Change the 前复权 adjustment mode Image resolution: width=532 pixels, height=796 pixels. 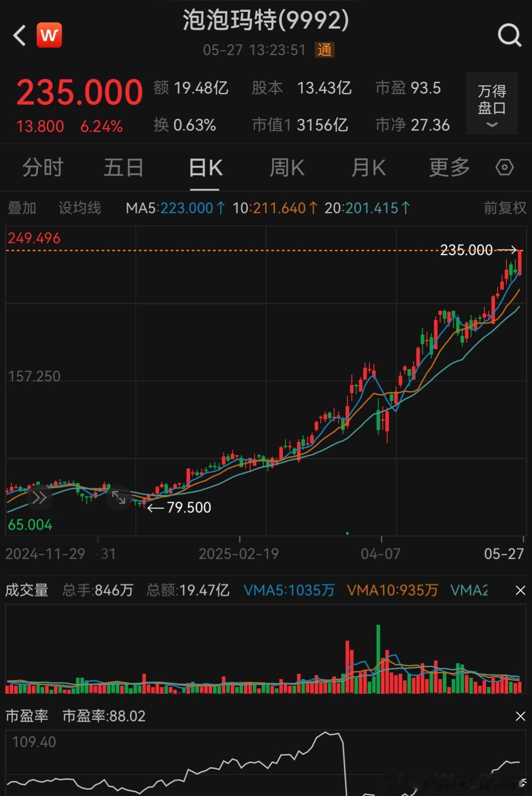tap(505, 208)
